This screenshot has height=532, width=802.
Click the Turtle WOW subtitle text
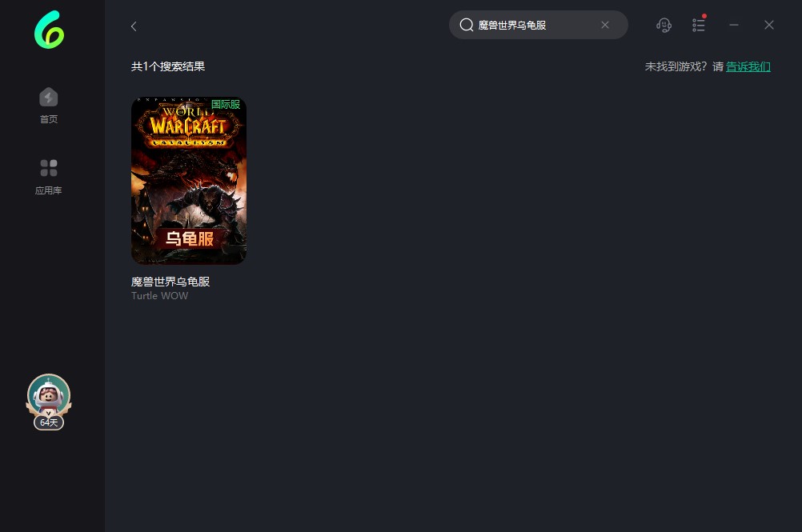(160, 296)
